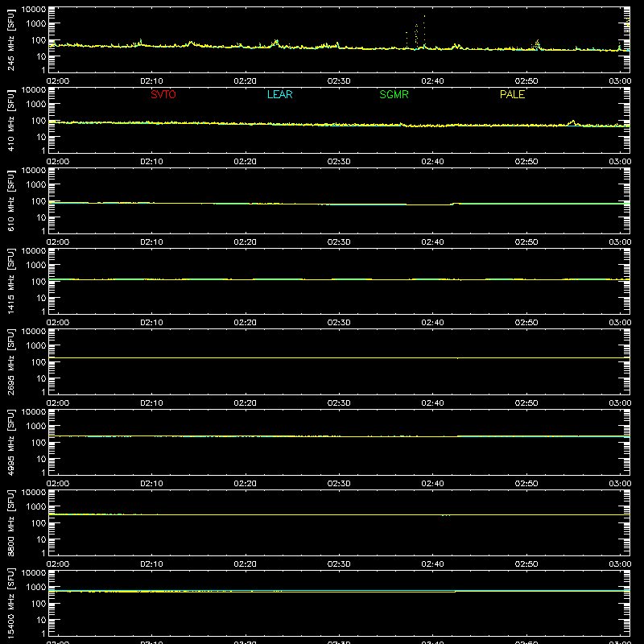
Task: Click the yellow PALE station legend label
Action: coord(512,94)
